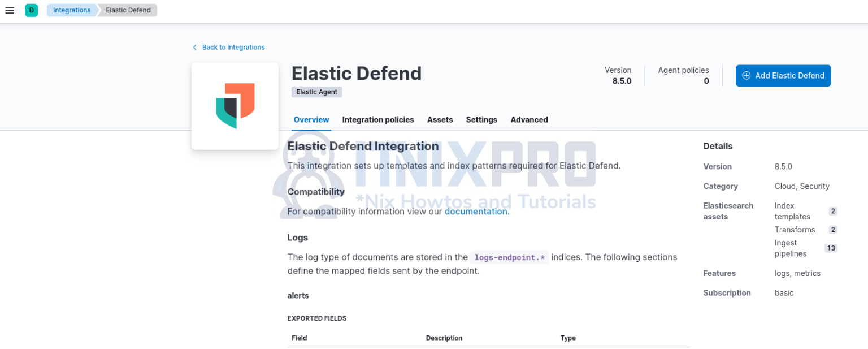Click the plus icon in Add Elastic Defend
868x349 pixels.
pos(747,75)
